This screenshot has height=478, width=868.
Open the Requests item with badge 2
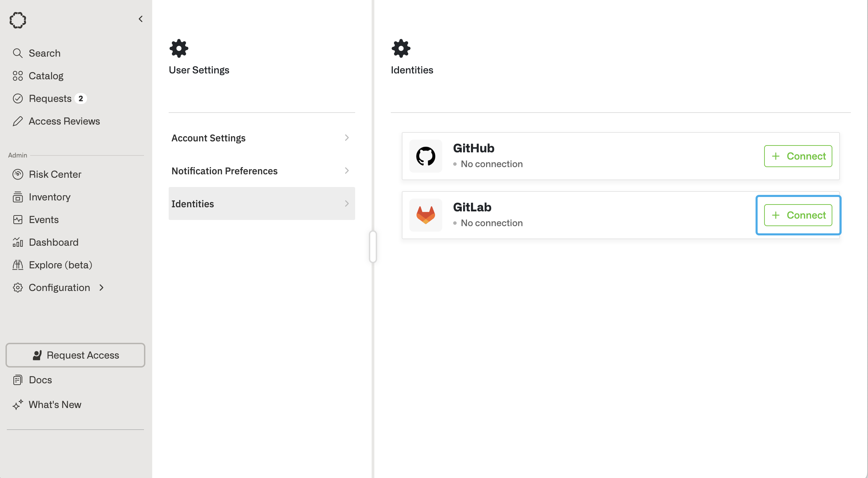pos(50,98)
